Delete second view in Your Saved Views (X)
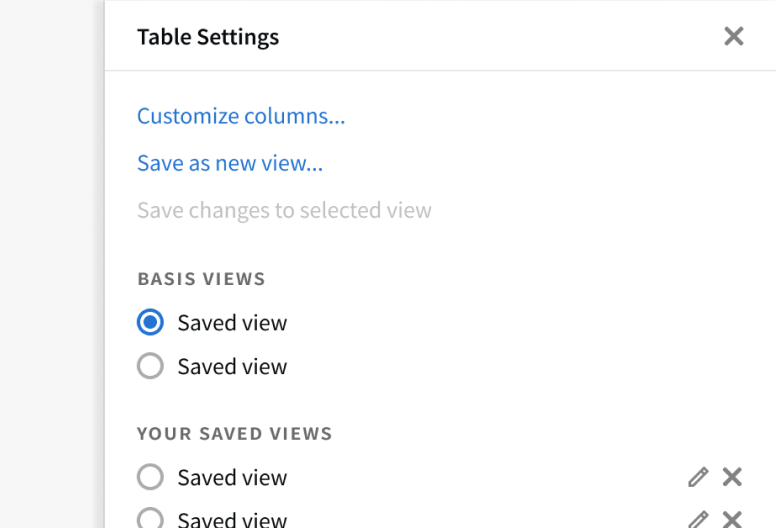 (733, 519)
